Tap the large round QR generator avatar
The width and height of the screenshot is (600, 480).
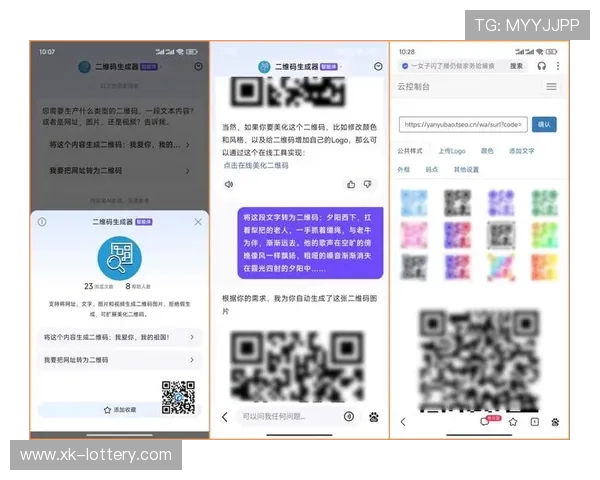[119, 258]
